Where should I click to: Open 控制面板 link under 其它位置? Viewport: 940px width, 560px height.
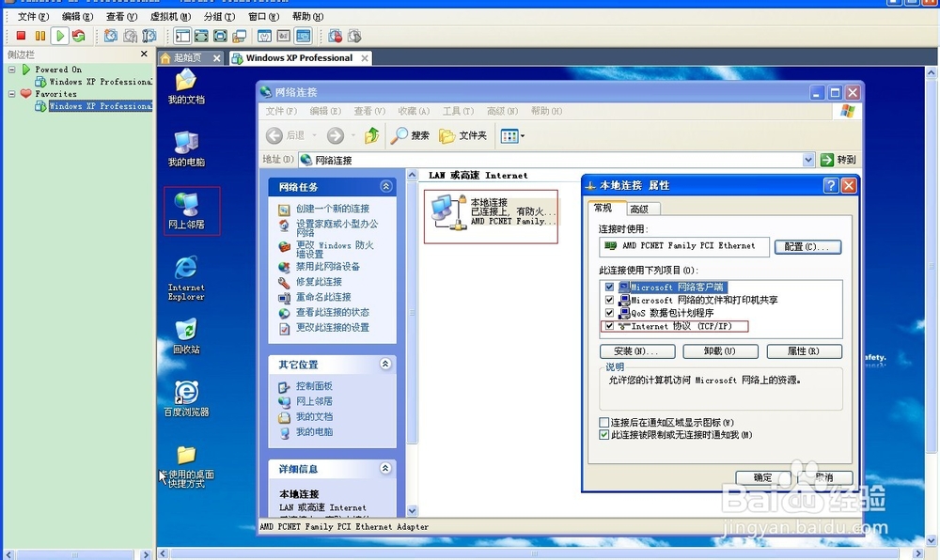pyautogui.click(x=314, y=386)
